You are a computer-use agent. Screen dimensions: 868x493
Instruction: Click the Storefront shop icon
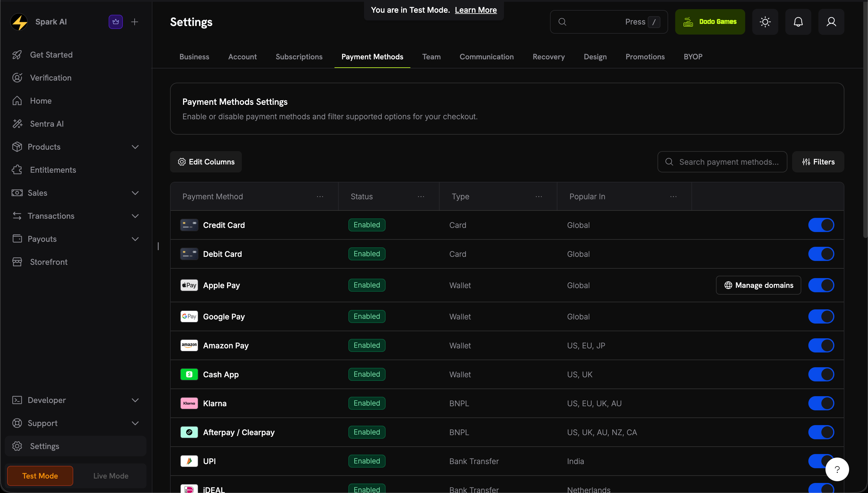pyautogui.click(x=17, y=262)
